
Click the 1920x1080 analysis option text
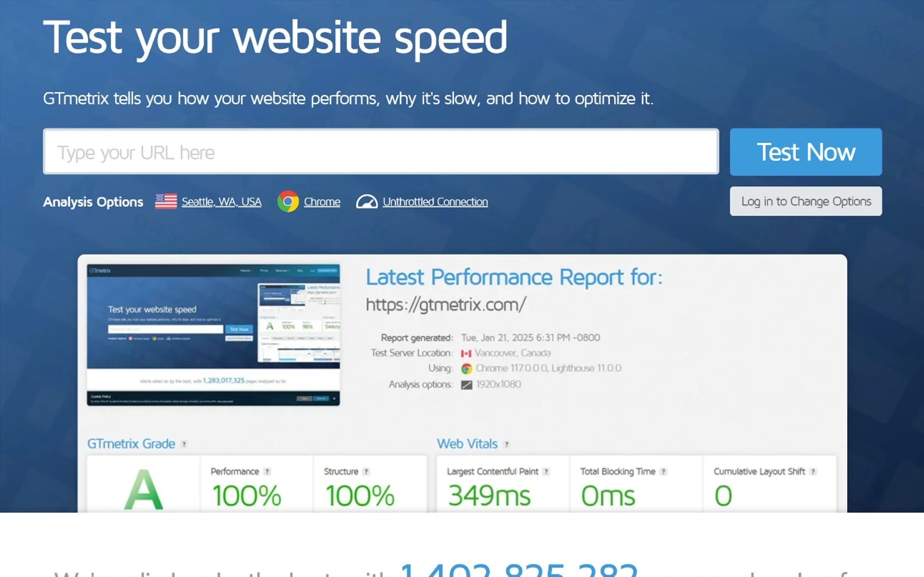(498, 385)
